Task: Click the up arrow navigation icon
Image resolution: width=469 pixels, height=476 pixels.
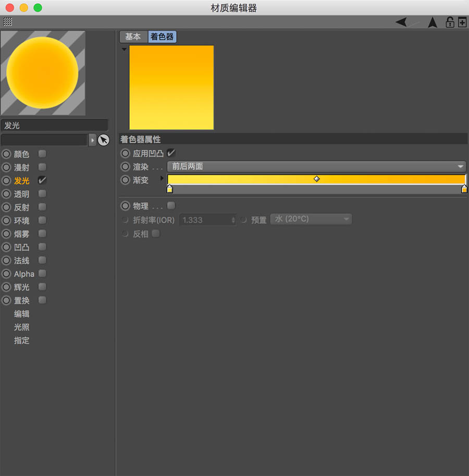Action: [433, 22]
